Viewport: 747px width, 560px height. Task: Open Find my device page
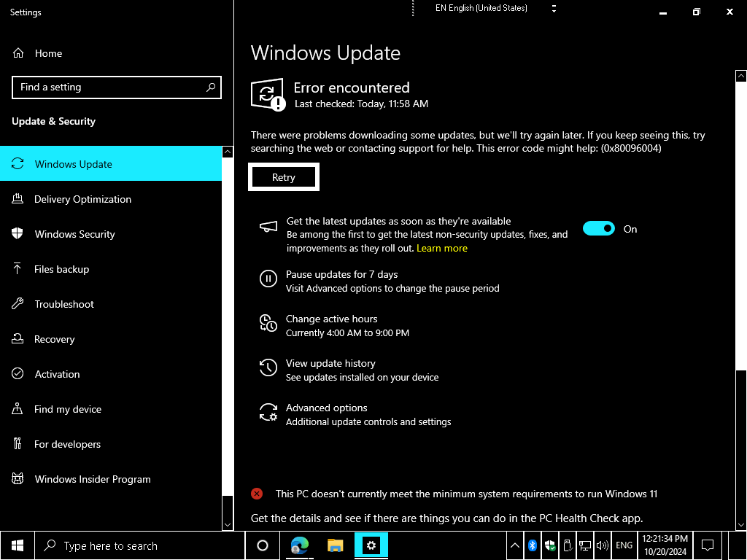pos(111,409)
